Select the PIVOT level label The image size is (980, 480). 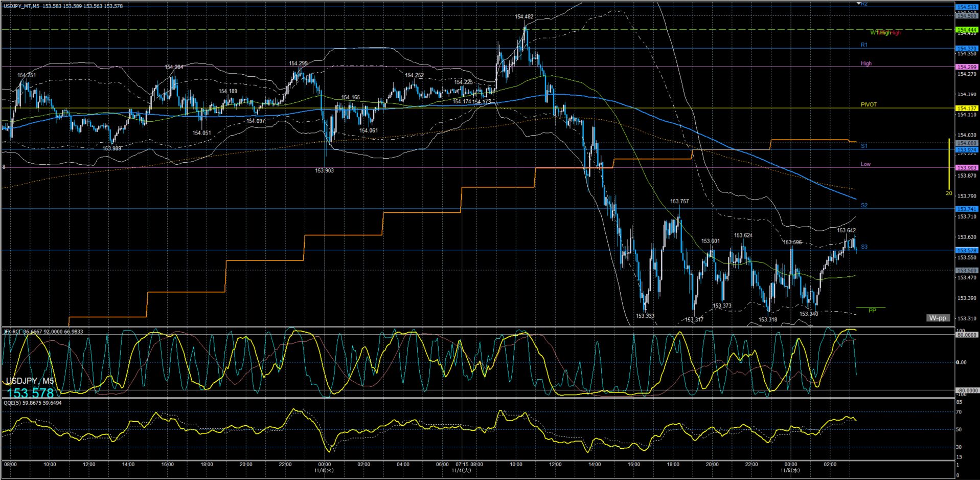[868, 104]
